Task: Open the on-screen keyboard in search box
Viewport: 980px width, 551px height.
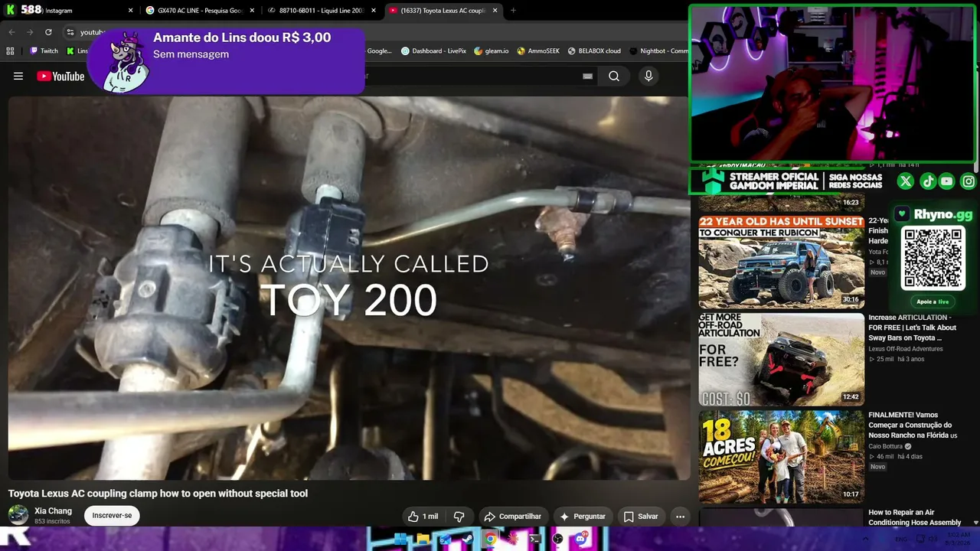Action: 587,76
